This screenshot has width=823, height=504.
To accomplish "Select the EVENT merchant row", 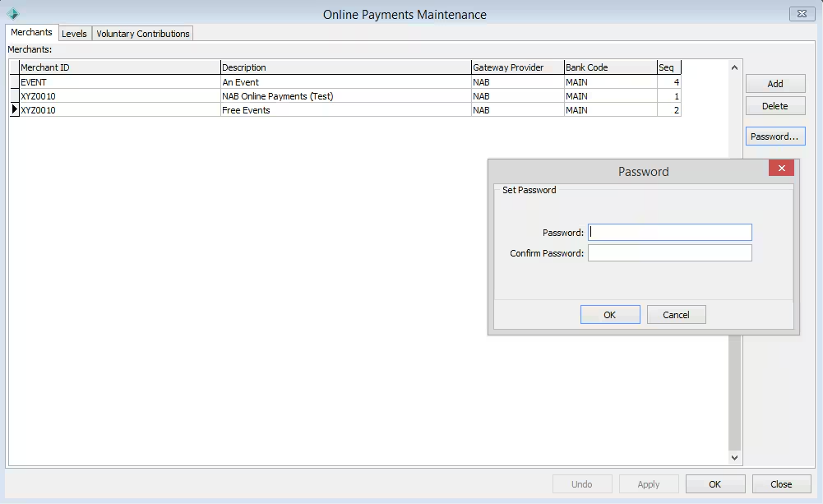I will (119, 82).
